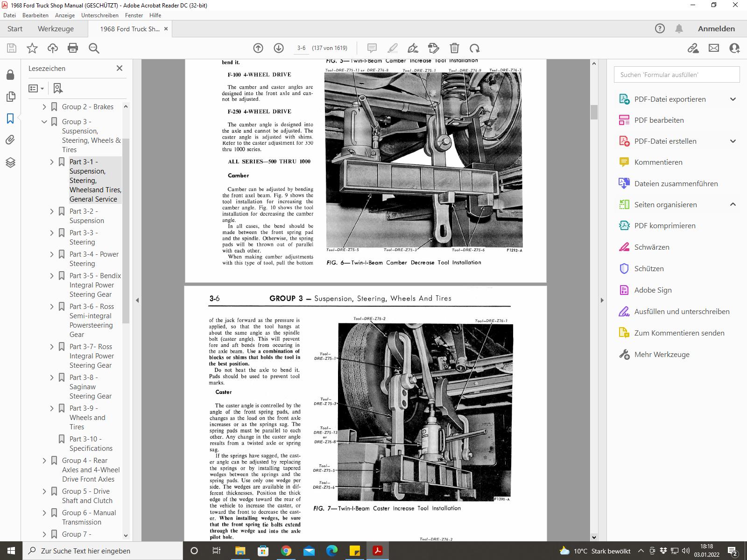Viewport: 747px width, 560px height.
Task: Open Dateien zusammenführen tool
Action: point(676,183)
